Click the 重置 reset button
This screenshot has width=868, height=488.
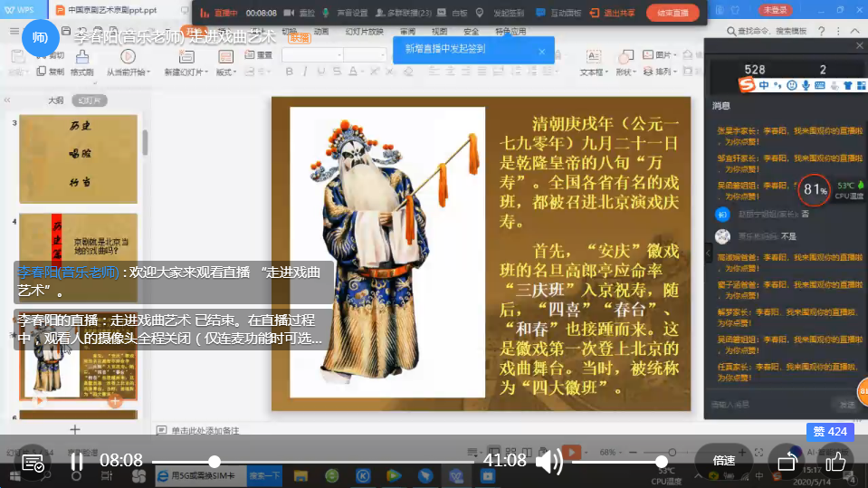(x=259, y=55)
